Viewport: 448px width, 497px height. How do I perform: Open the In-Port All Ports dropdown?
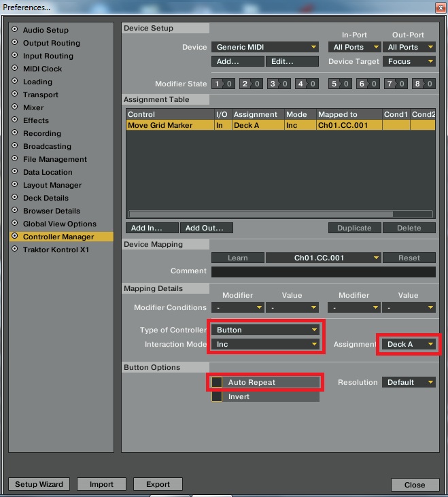[355, 47]
